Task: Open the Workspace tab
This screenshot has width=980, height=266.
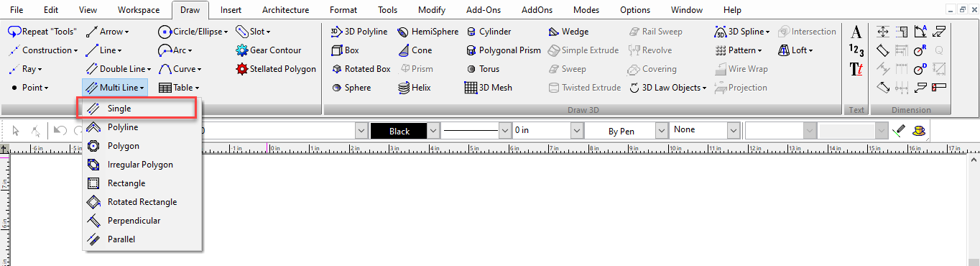Action: point(139,10)
